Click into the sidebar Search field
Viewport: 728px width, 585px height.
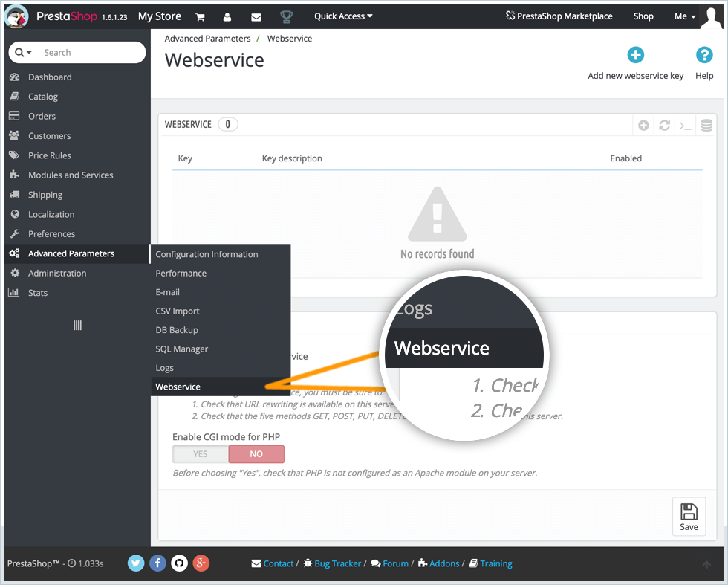tap(89, 53)
